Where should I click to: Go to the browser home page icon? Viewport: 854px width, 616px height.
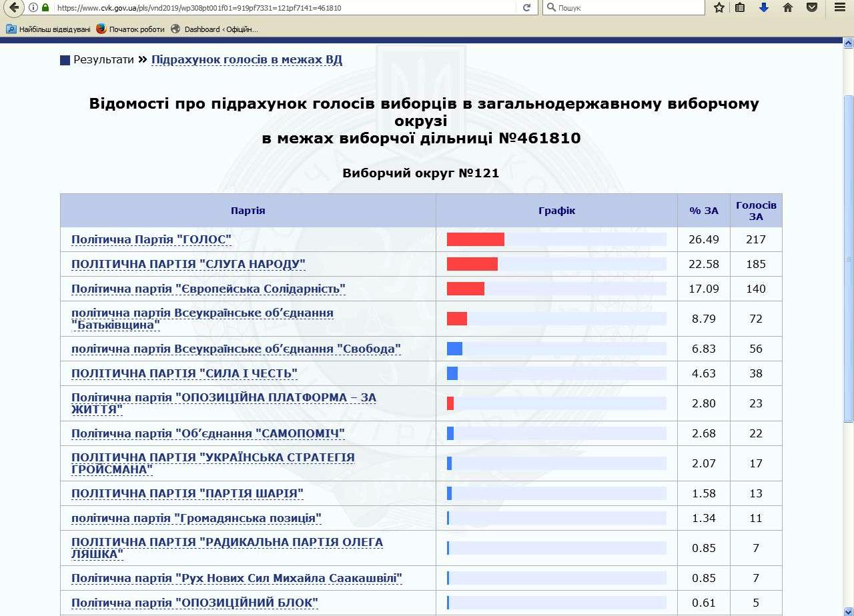click(788, 8)
